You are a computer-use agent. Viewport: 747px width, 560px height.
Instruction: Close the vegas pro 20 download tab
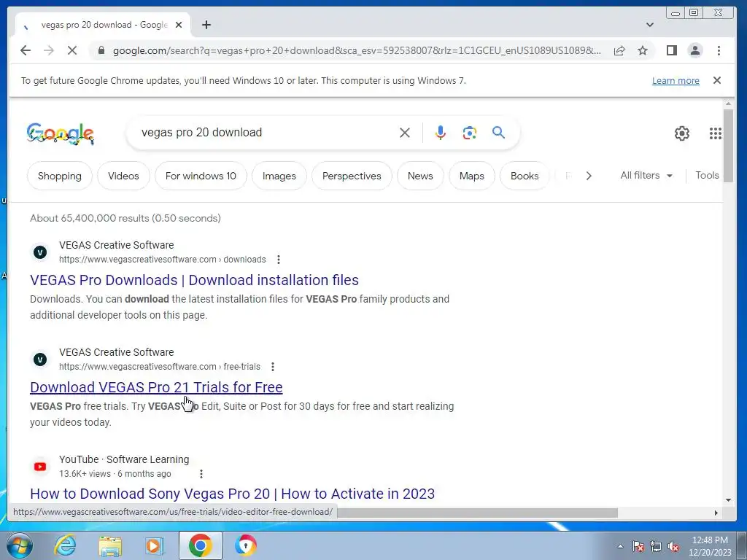coord(179,25)
